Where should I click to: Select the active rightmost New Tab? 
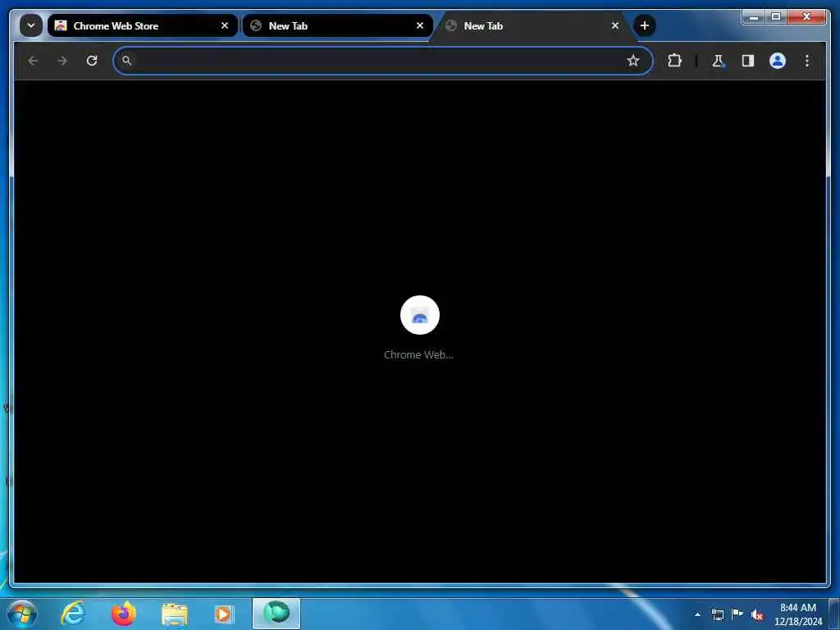point(532,25)
